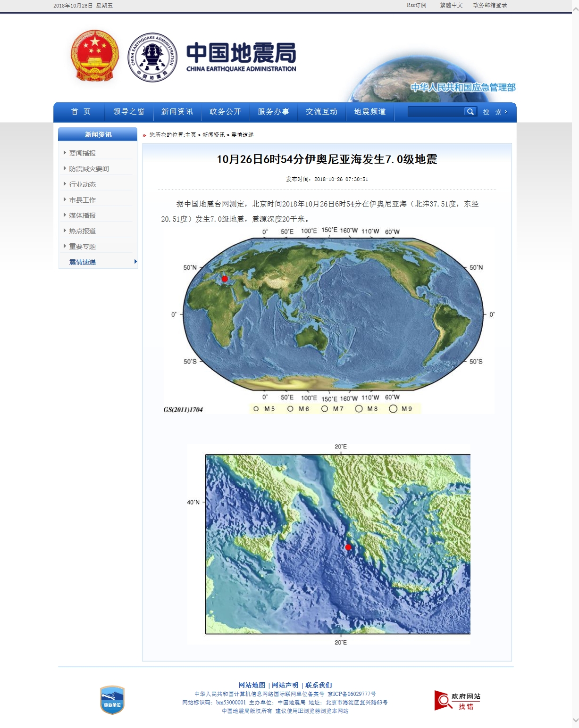Click the page scrollbar down arrow
The height and width of the screenshot is (728, 579).
(575, 720)
